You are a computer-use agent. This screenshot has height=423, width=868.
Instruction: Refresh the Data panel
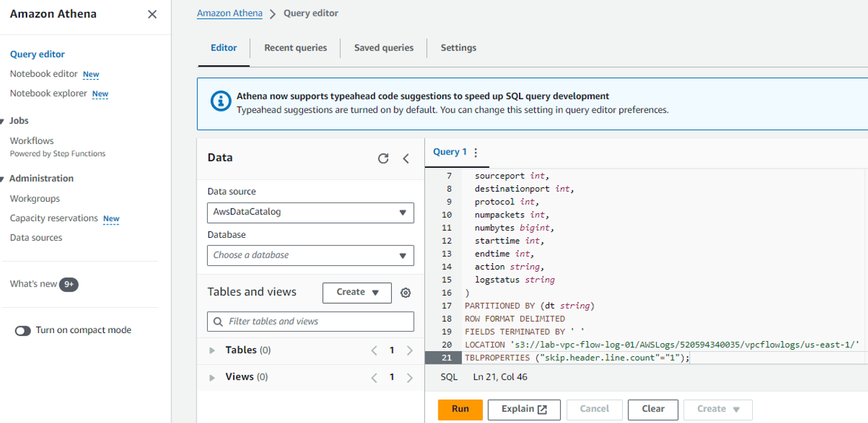point(383,159)
